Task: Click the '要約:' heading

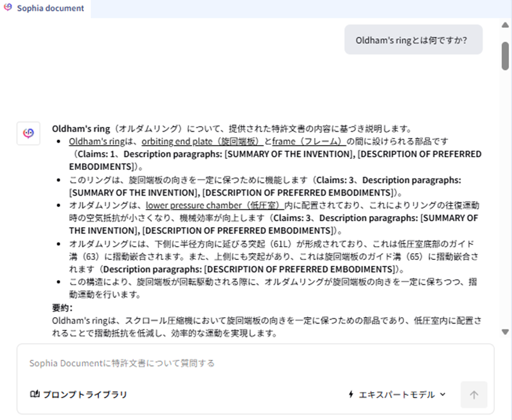Action: [x=62, y=308]
